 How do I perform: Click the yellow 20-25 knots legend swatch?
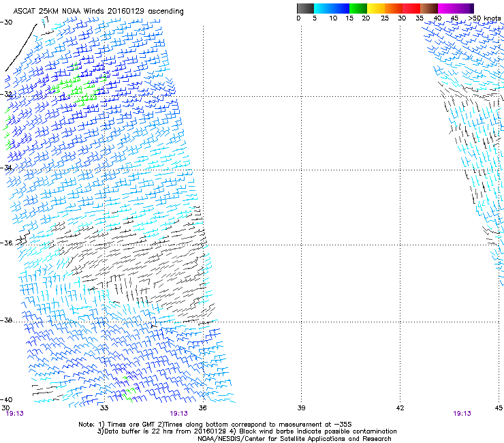point(376,8)
